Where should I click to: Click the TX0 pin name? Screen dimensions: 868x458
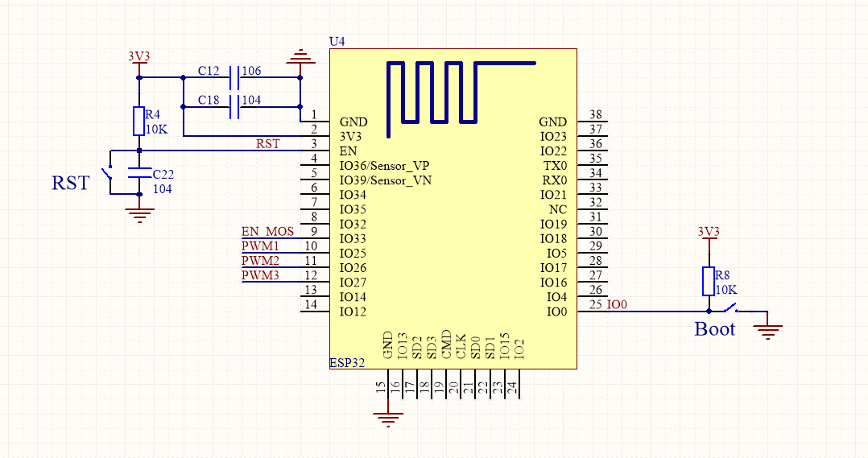click(x=556, y=165)
